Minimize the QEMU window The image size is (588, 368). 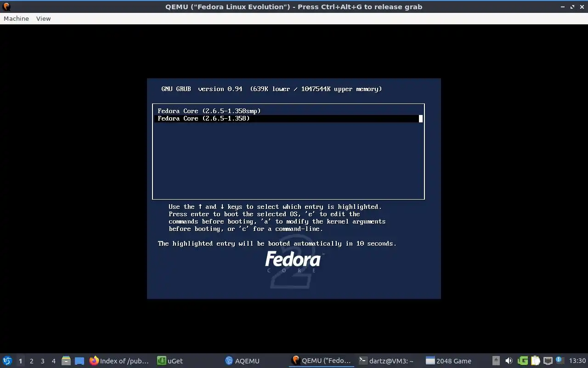point(563,7)
